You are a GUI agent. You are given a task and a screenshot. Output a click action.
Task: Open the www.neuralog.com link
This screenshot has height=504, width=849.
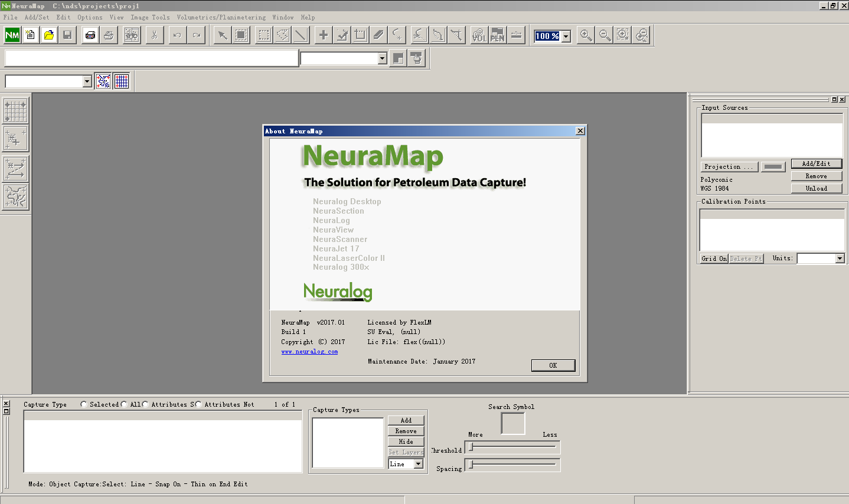[309, 352]
